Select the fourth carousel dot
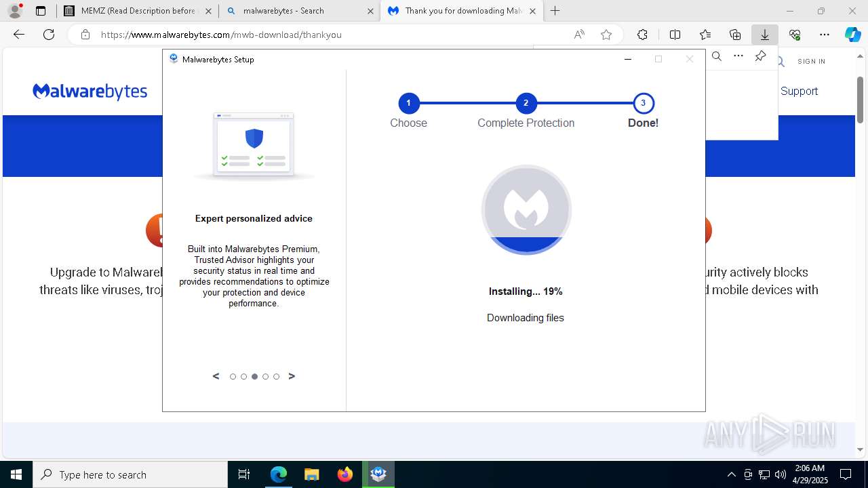 (x=265, y=377)
